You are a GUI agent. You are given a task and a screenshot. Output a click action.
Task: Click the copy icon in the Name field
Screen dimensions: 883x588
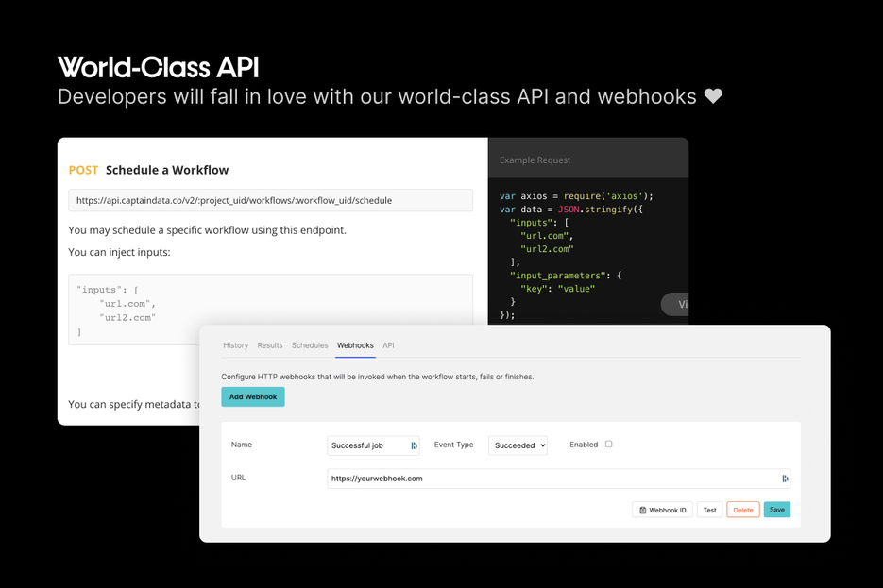414,445
